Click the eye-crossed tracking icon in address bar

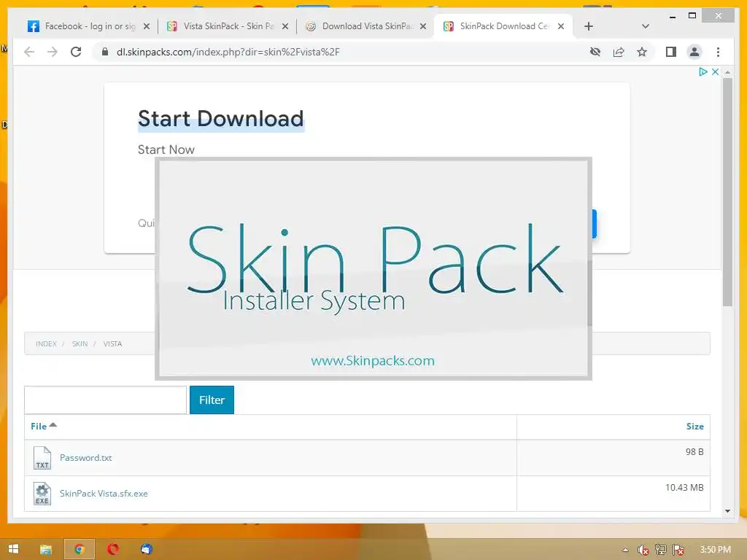[595, 52]
